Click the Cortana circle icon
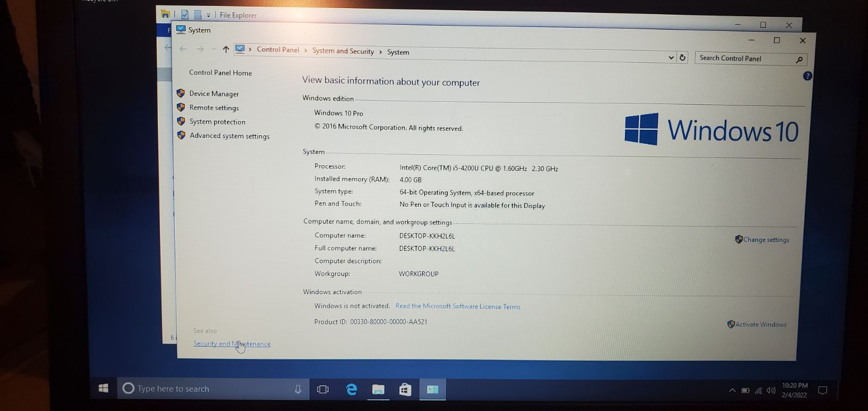Viewport: 868px width, 411px height. [128, 388]
